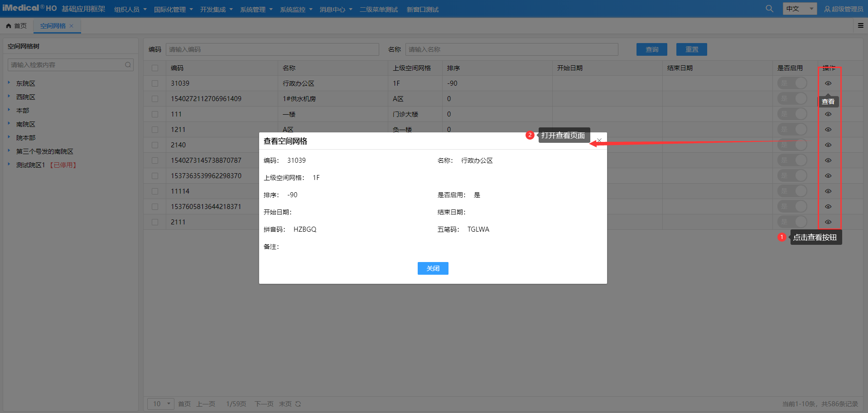Click the view eye icon for row 2111

(828, 222)
